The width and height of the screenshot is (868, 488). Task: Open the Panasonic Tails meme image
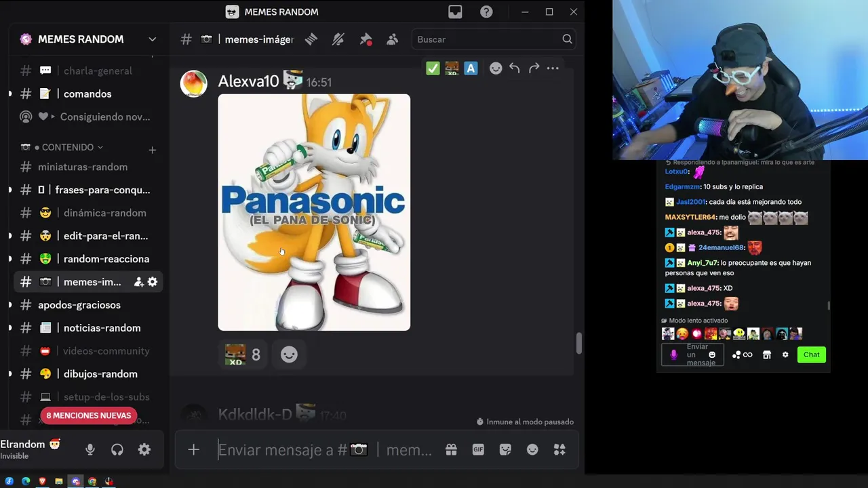click(314, 212)
